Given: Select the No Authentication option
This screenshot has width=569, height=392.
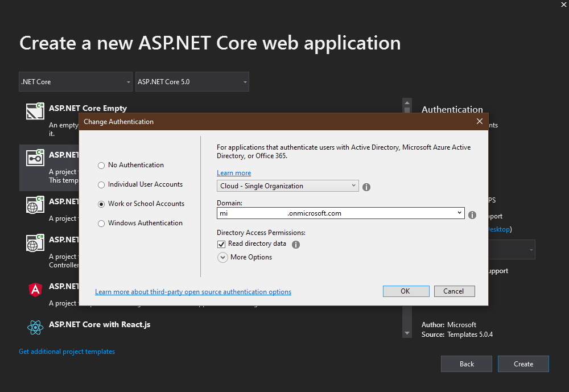Looking at the screenshot, I should point(131,165).
